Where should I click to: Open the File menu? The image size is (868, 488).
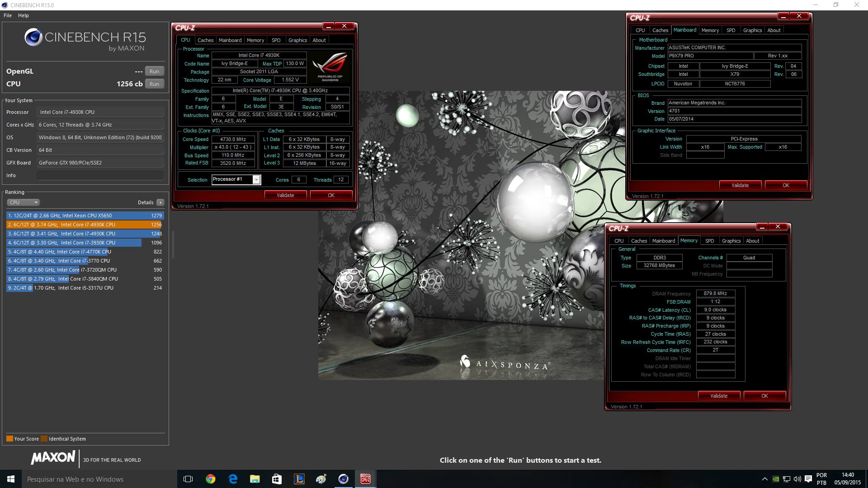[8, 15]
